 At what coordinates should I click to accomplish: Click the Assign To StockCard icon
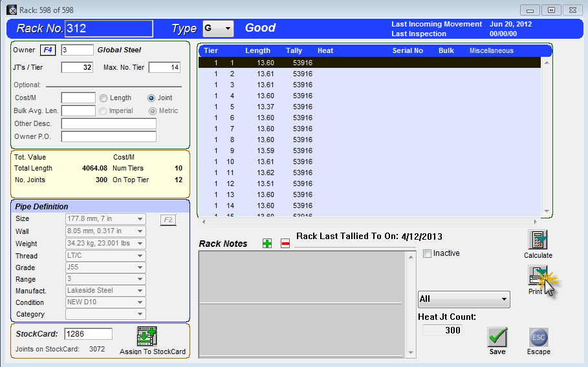coord(147,337)
